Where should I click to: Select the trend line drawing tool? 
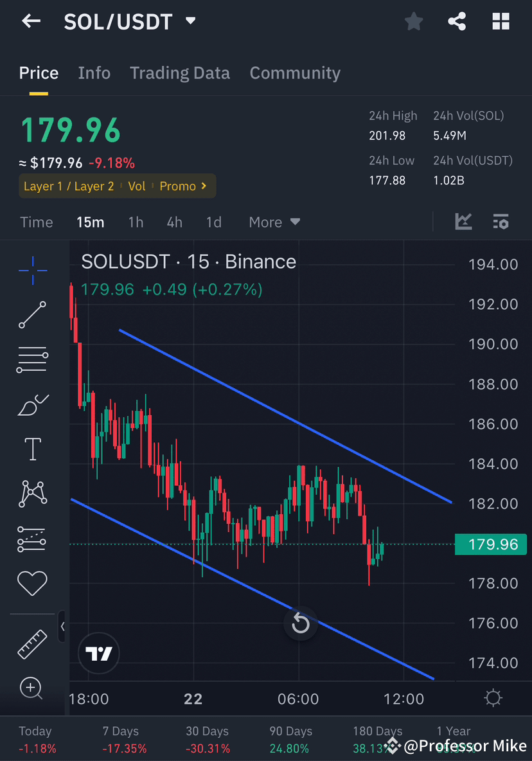(32, 315)
